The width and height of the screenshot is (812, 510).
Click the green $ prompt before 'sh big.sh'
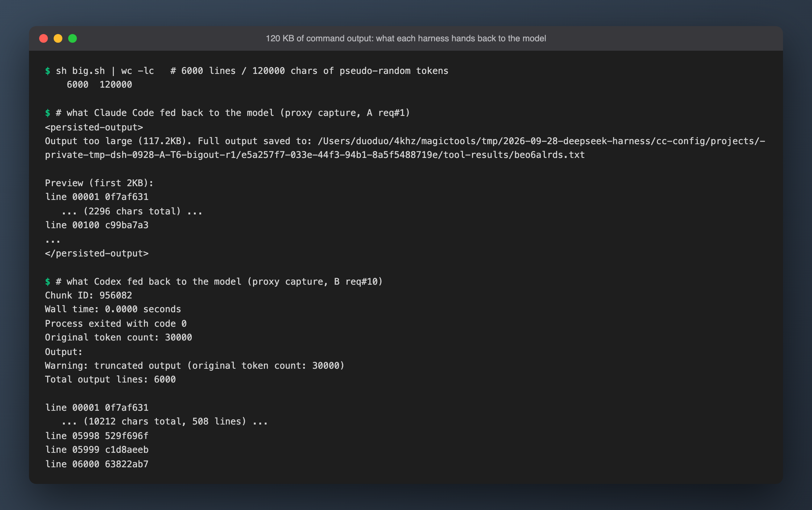click(x=47, y=71)
